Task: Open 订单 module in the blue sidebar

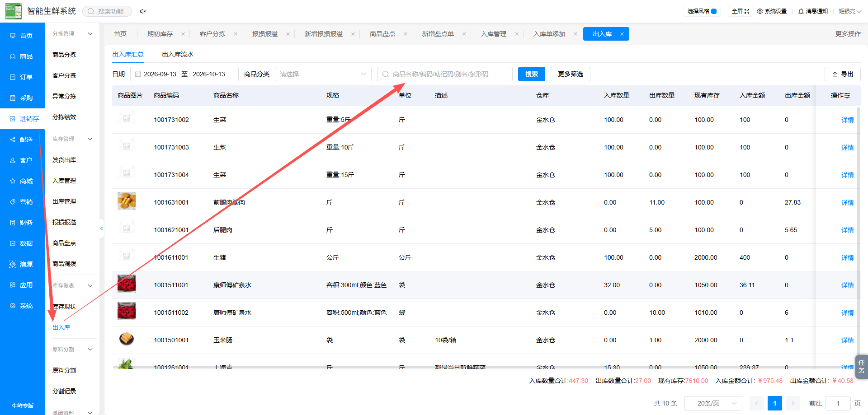Action: tap(22, 77)
